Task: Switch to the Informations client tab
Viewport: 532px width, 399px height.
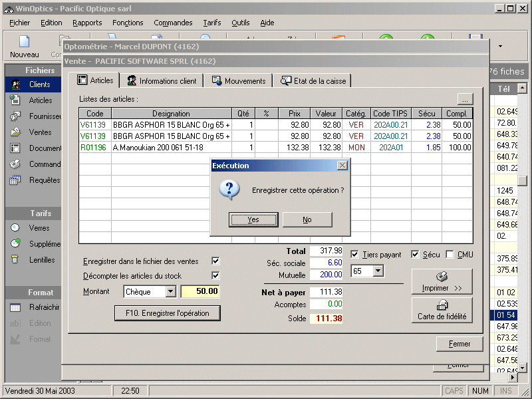Action: coord(162,81)
